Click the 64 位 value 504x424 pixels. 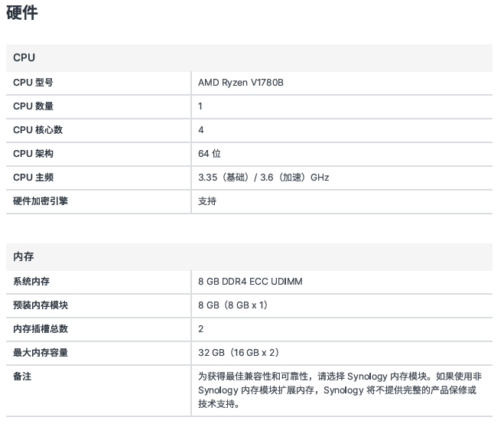tap(210, 154)
